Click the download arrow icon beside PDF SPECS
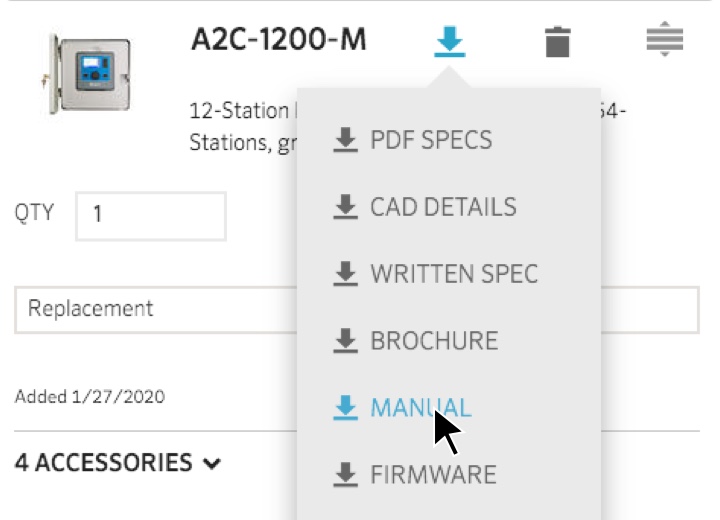The height and width of the screenshot is (520, 720). [x=345, y=139]
